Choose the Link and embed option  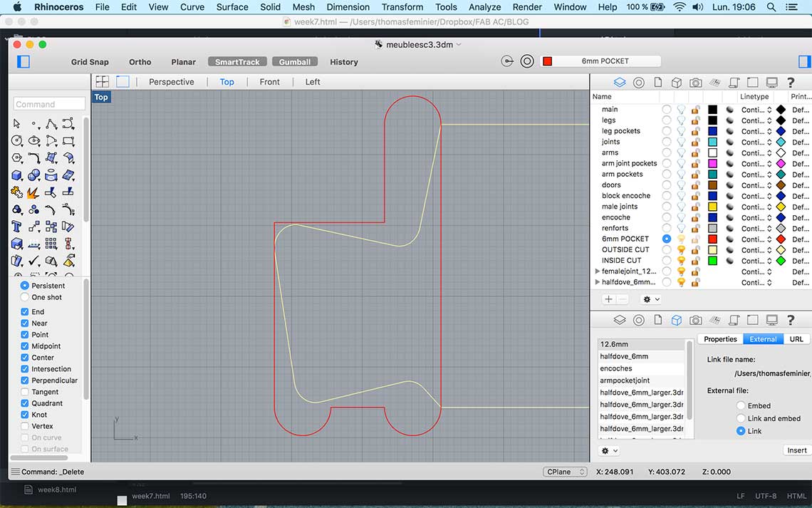(741, 418)
